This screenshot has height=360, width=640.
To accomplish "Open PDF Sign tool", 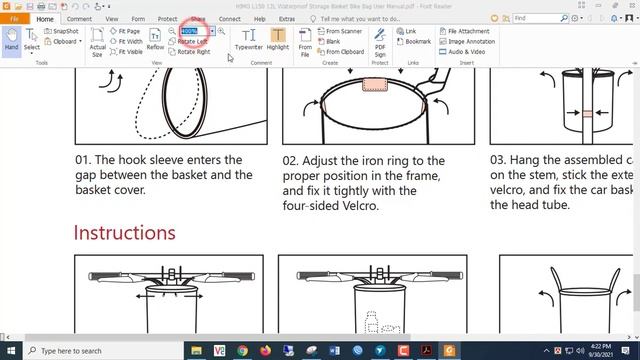I will 380,42.
